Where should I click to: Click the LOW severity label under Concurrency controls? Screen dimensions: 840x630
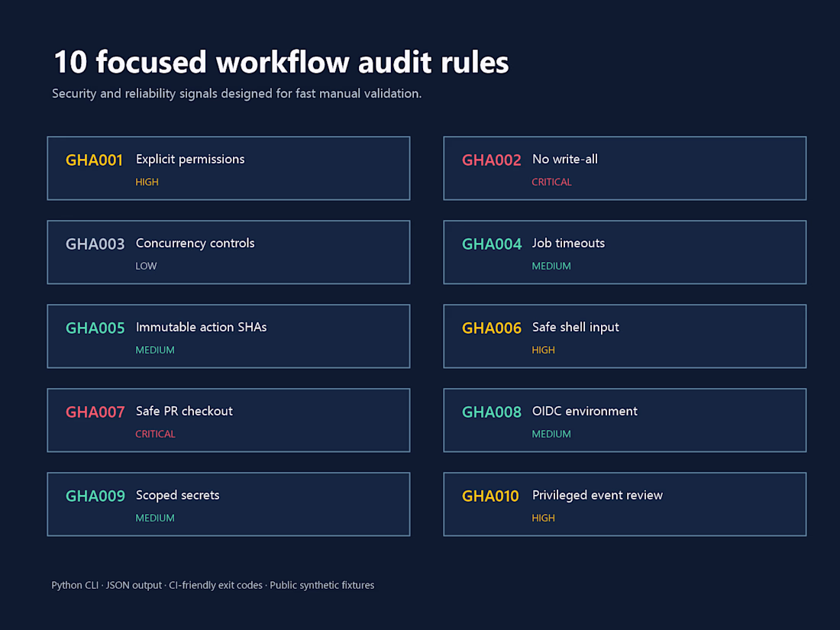coord(146,267)
